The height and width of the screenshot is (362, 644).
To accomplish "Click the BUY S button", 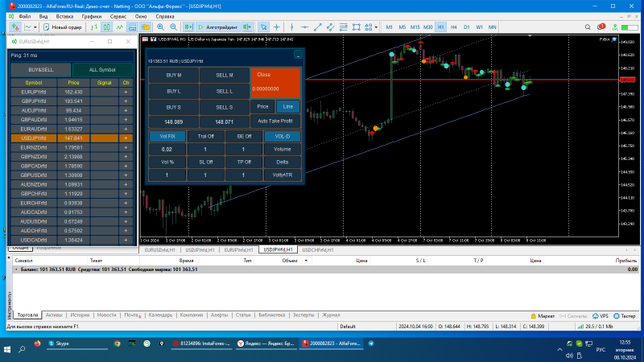I will point(174,107).
